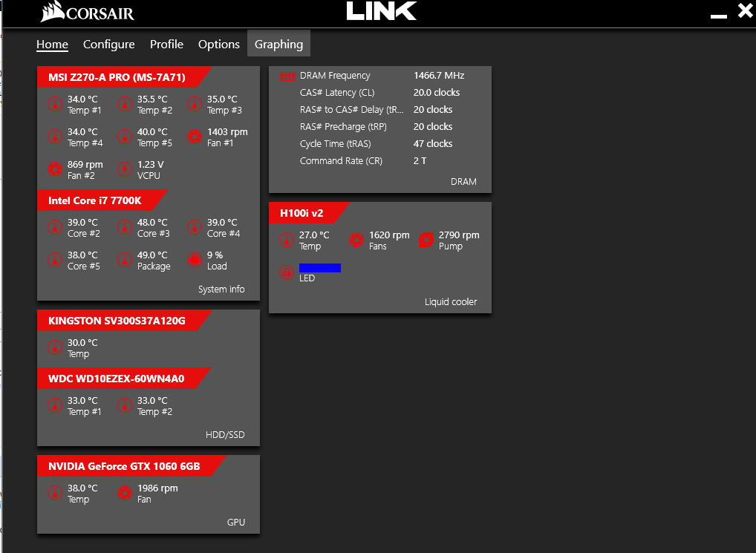The image size is (756, 553).
Task: Click the 9 % load reading
Action: [215, 255]
